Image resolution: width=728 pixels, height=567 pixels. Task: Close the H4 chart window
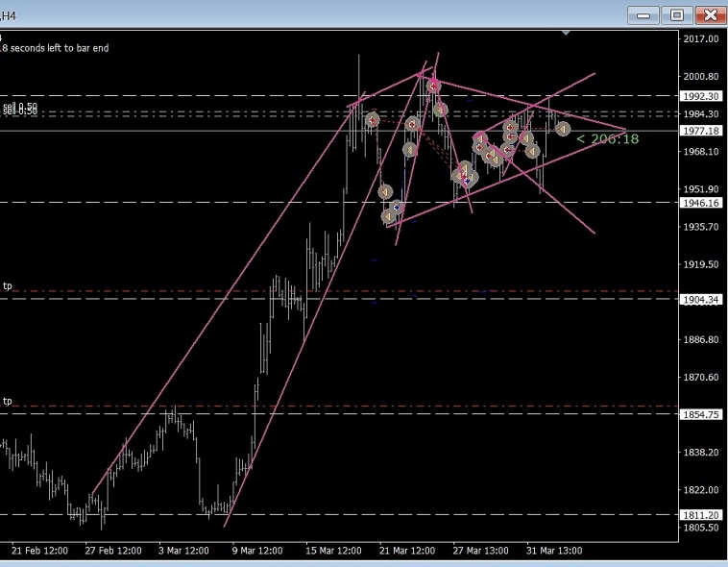[x=711, y=15]
